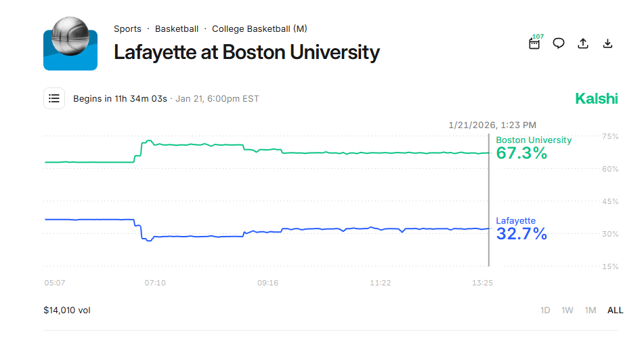644x339 pixels.
Task: Click the $14,010 vol text
Action: [x=67, y=310]
